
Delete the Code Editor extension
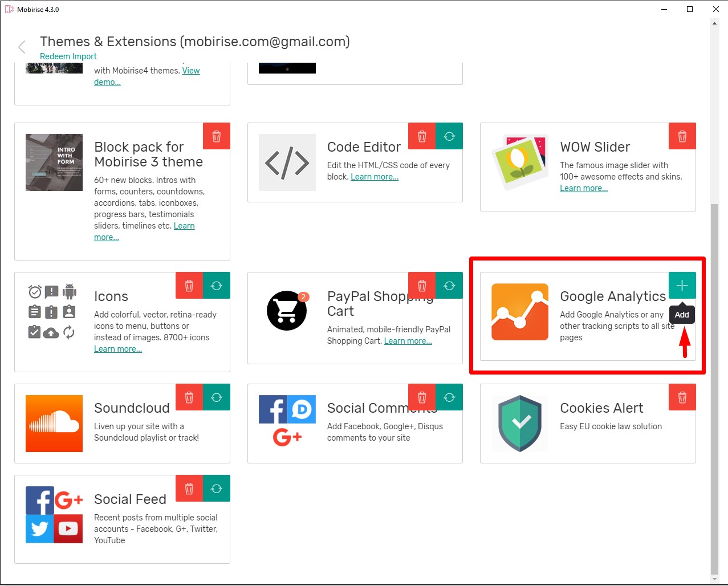point(422,136)
